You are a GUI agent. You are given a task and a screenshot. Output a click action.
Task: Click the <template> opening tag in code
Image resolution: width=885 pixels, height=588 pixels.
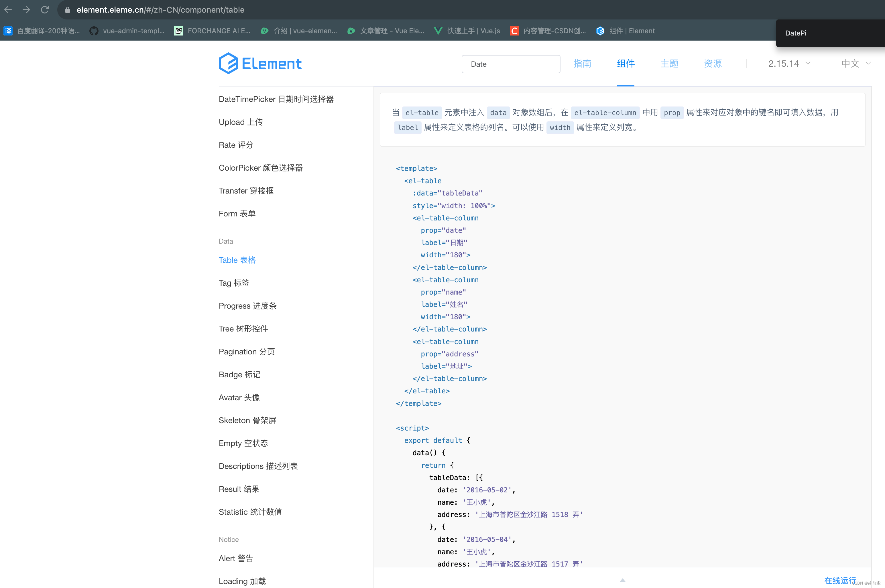point(416,168)
